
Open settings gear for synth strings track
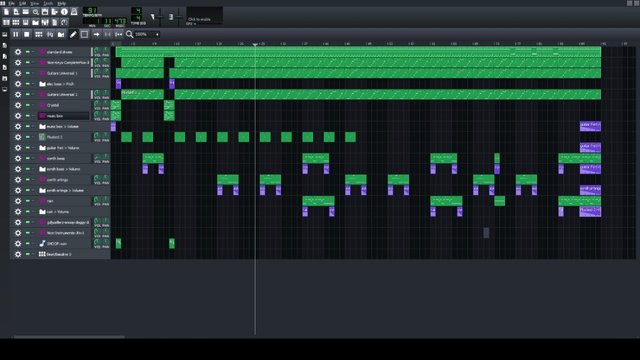click(x=18, y=180)
